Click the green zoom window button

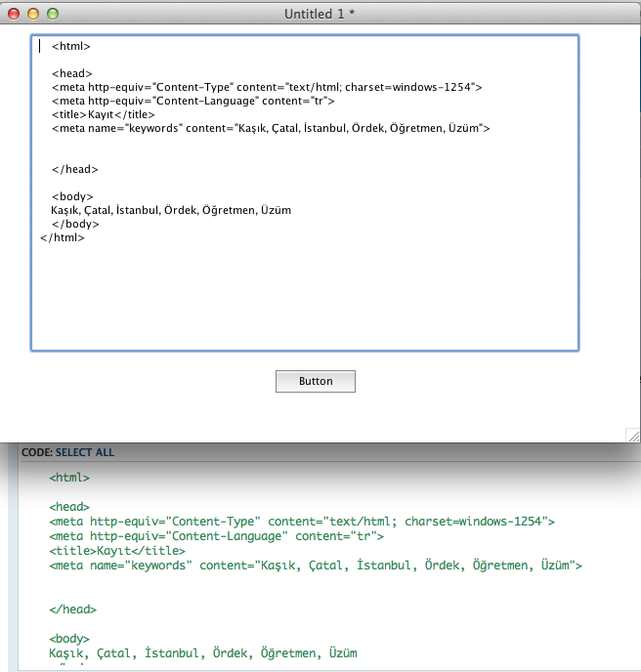click(53, 14)
